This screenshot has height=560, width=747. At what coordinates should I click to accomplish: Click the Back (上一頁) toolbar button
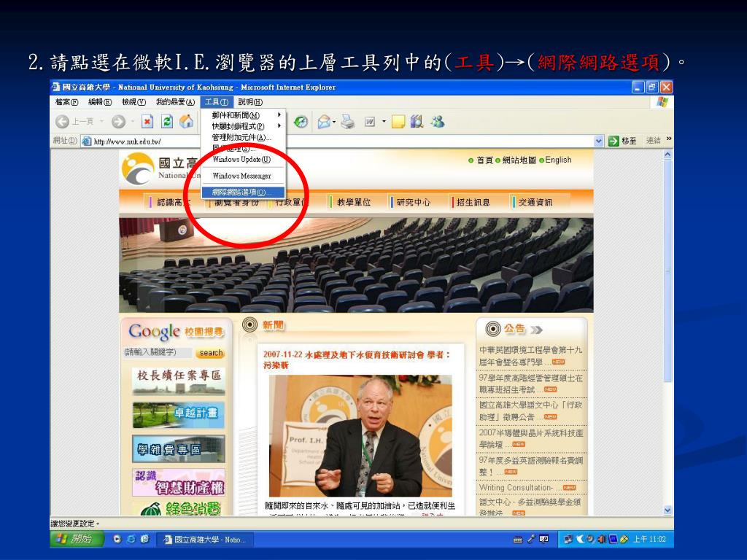[74, 122]
